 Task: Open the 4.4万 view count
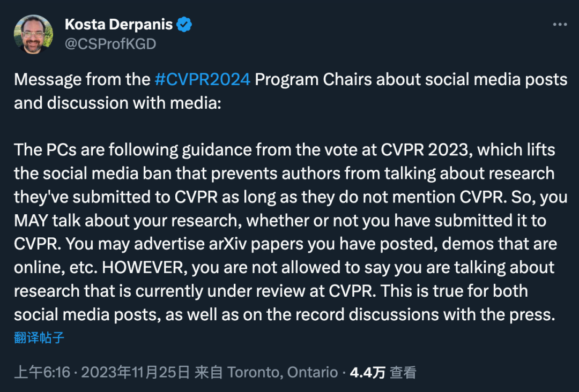pos(367,372)
